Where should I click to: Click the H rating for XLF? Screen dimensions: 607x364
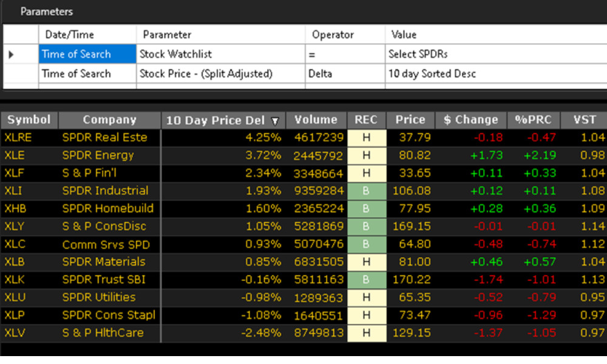coord(366,173)
